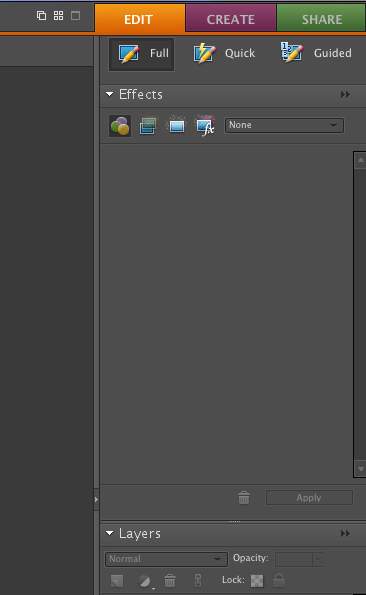Click the effects list scroll down arrow
This screenshot has height=595, width=366.
[x=360, y=469]
